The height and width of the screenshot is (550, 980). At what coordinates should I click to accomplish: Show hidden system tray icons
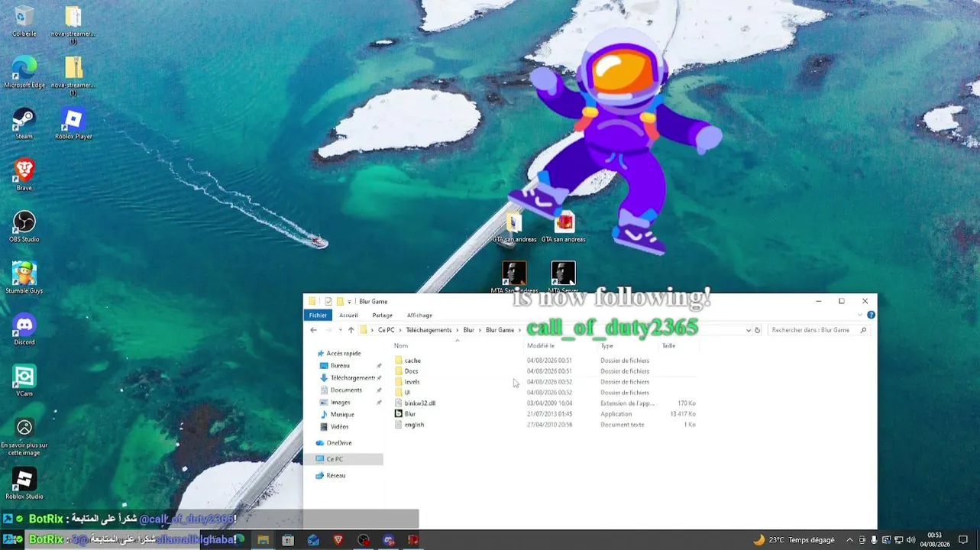pos(849,540)
